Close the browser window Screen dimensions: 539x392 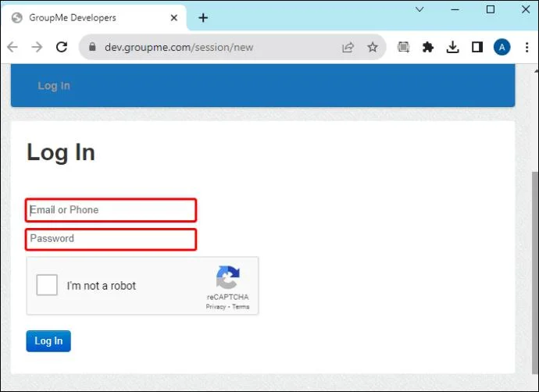click(526, 9)
